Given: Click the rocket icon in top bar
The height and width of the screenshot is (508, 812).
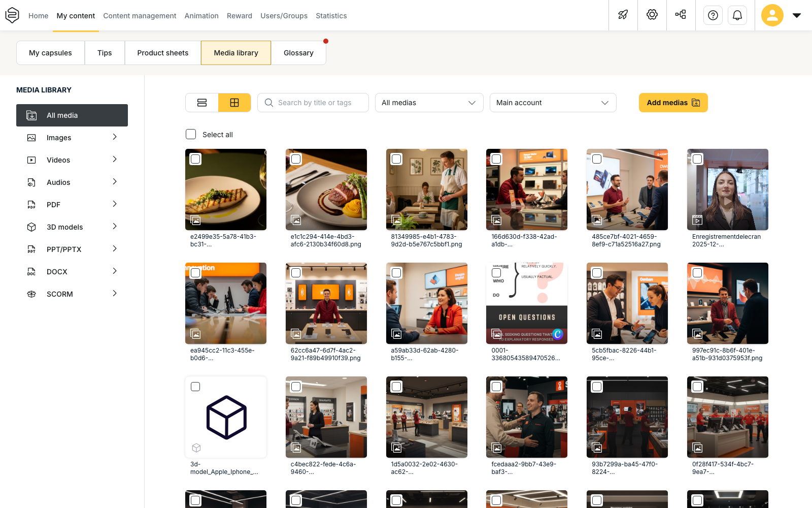Looking at the screenshot, I should (623, 15).
